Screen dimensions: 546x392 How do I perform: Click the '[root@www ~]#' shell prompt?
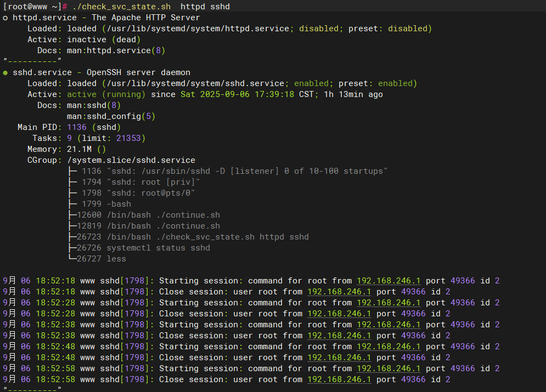[35, 7]
